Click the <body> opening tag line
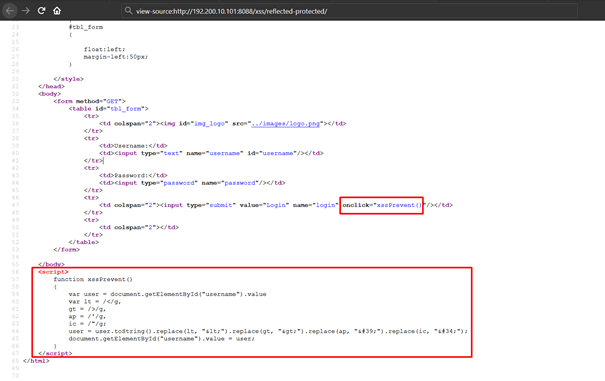 coord(49,94)
